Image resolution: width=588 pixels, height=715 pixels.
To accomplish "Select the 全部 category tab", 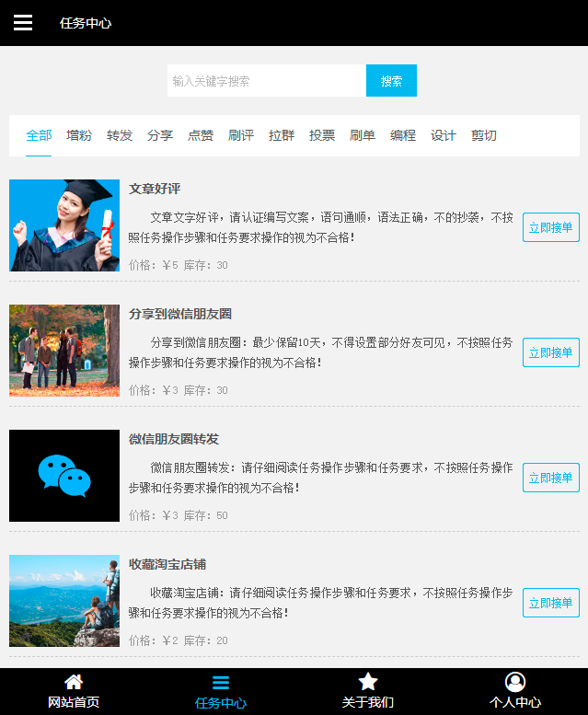I will (39, 135).
